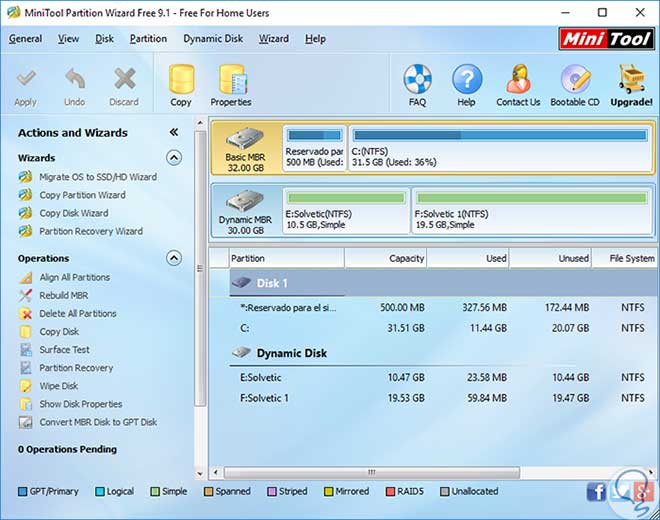
Task: Start Migrate OS to SSD/HD Wizard
Action: click(98, 177)
